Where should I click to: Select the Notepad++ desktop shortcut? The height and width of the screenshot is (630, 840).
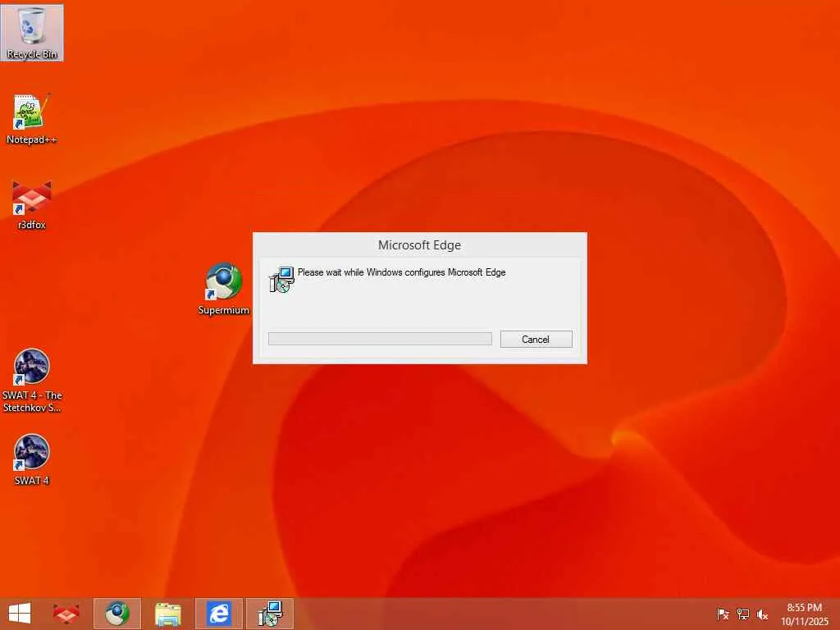(32, 119)
